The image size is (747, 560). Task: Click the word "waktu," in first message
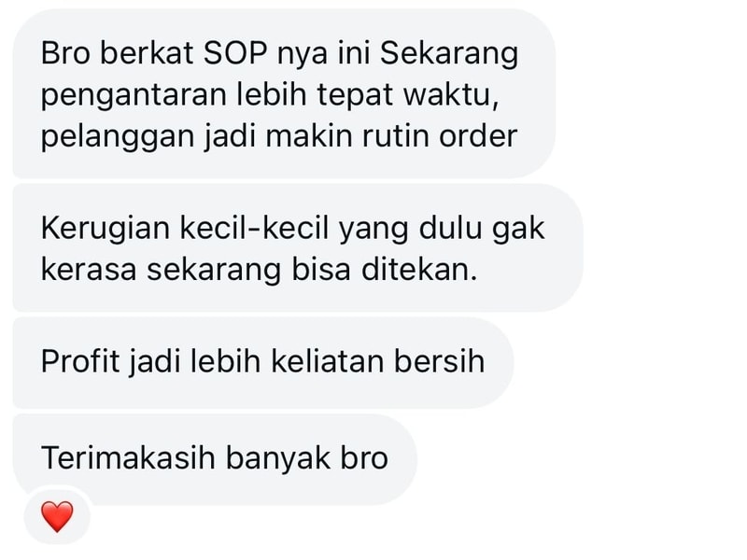452,95
